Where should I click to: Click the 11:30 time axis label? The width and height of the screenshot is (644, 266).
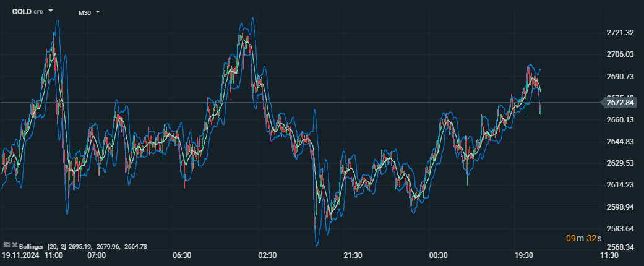609,255
